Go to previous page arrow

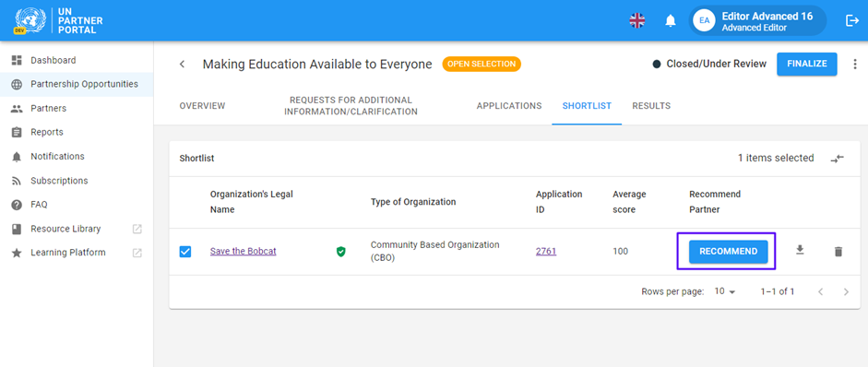point(820,291)
